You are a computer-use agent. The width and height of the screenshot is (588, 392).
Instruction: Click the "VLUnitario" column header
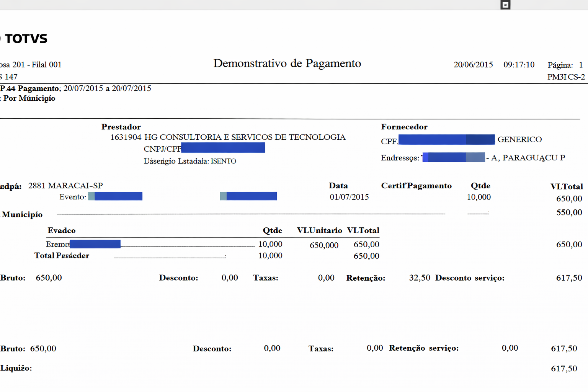(320, 230)
